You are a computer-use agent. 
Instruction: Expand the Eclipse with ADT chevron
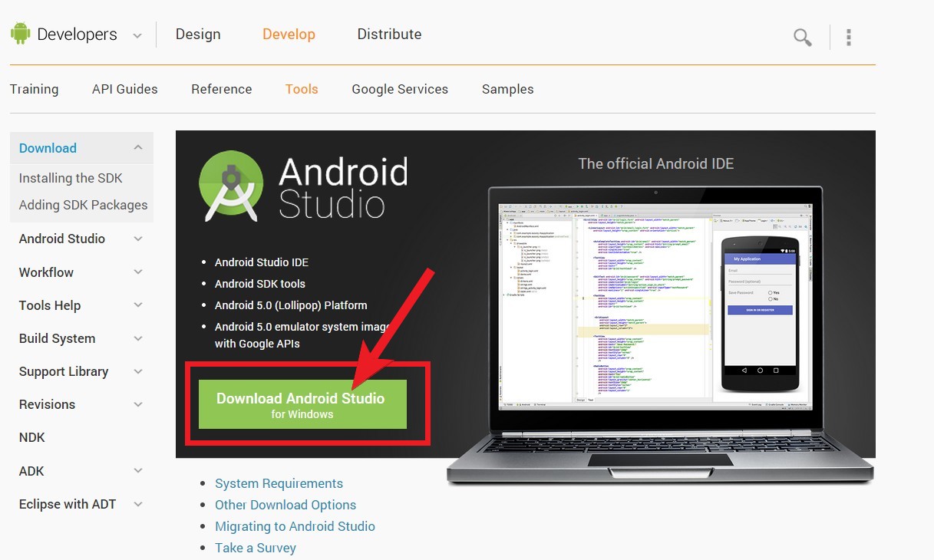click(138, 504)
